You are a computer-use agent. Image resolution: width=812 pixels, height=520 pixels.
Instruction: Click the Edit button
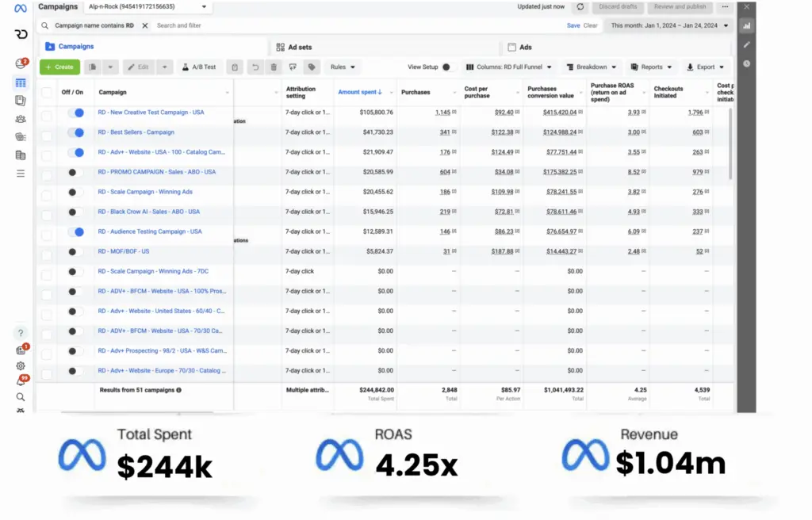coord(139,67)
